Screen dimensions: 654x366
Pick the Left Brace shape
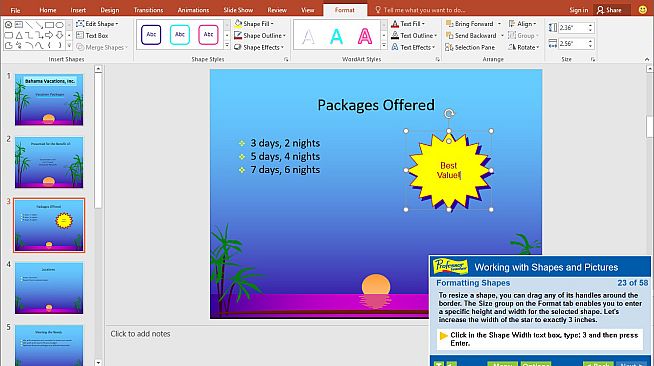coord(49,45)
